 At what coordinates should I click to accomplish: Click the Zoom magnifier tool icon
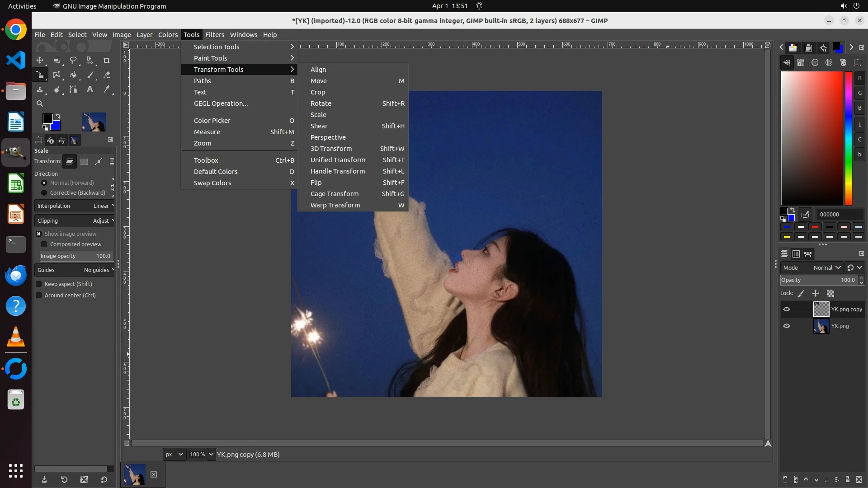coord(40,103)
